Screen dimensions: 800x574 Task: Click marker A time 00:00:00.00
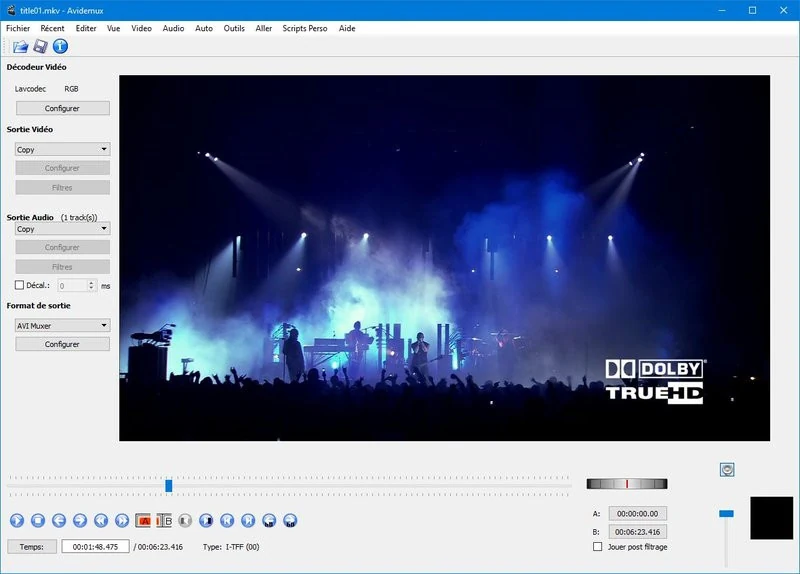pyautogui.click(x=637, y=513)
